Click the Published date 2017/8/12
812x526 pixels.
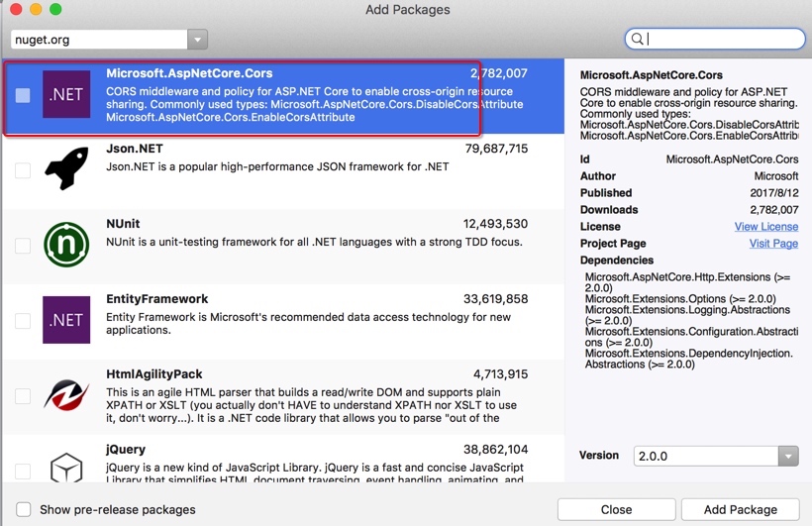774,193
